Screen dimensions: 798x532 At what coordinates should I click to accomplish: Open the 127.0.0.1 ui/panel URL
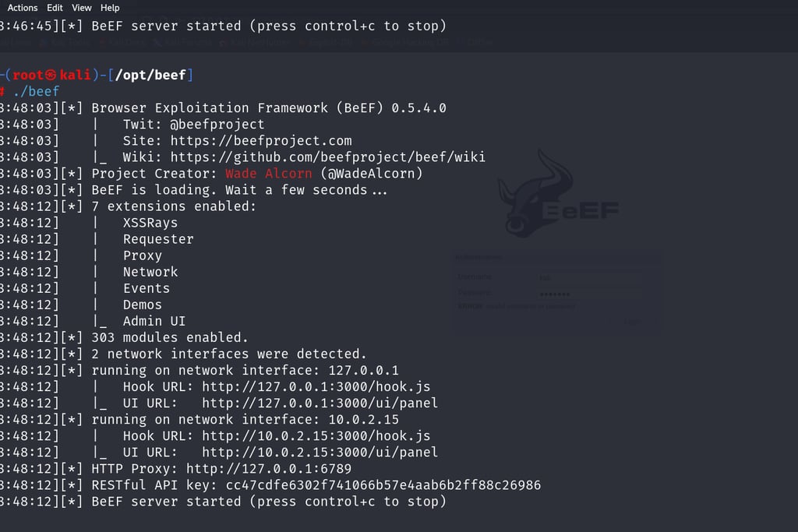point(320,403)
